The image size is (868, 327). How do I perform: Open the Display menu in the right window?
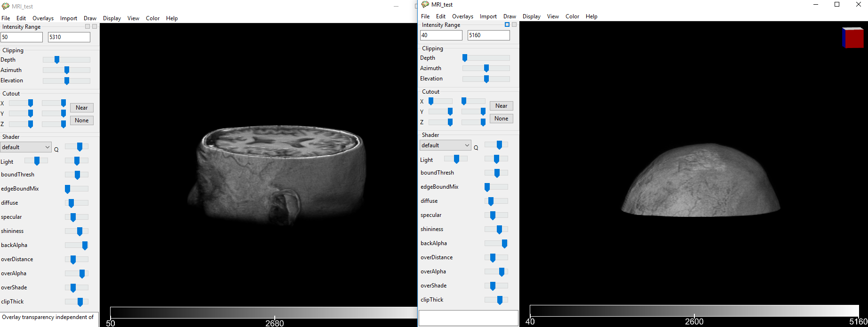point(531,16)
